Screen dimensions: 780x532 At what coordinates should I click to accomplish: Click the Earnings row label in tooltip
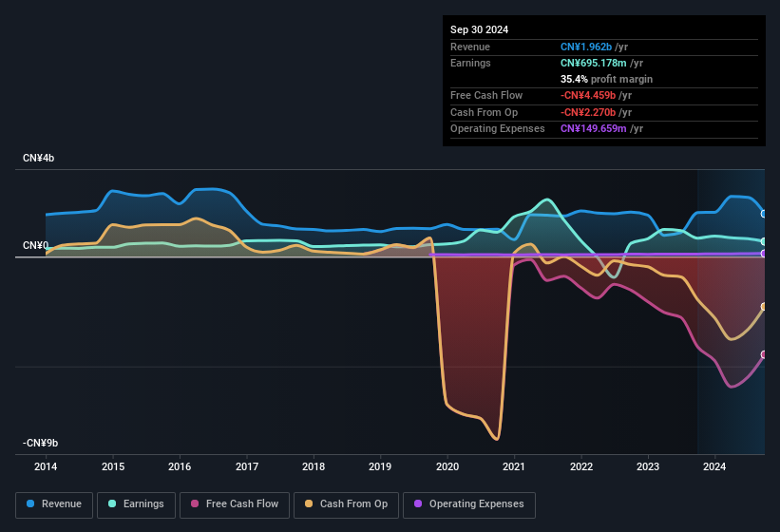pyautogui.click(x=470, y=63)
